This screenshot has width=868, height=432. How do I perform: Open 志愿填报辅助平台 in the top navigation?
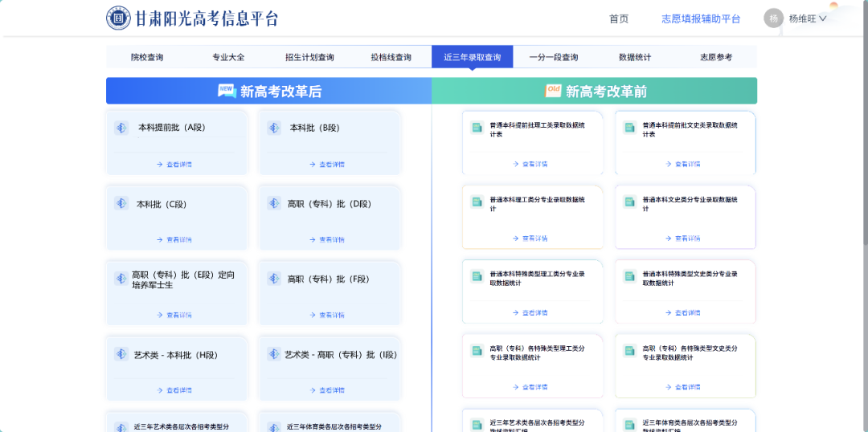(x=701, y=18)
